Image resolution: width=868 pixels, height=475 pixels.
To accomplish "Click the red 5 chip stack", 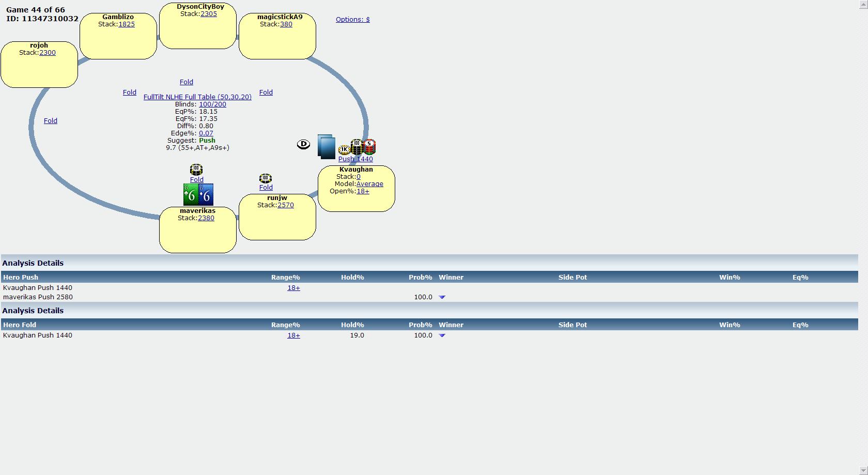I will [x=369, y=147].
